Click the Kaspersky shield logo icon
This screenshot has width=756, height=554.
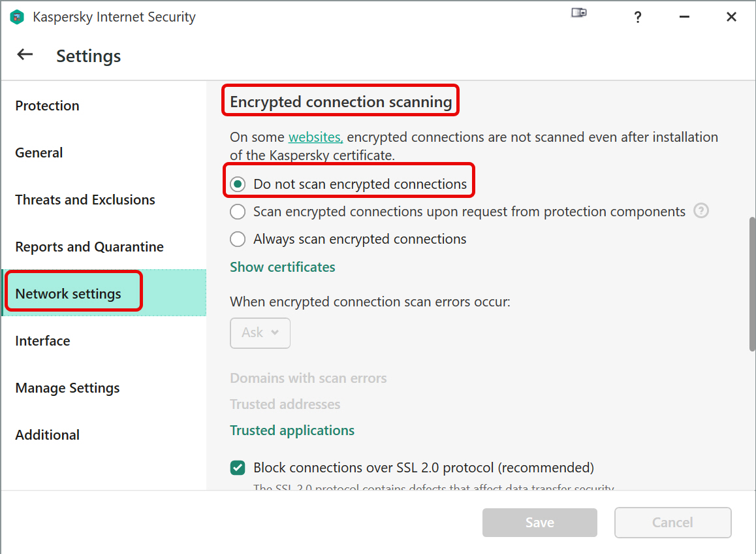pos(17,17)
